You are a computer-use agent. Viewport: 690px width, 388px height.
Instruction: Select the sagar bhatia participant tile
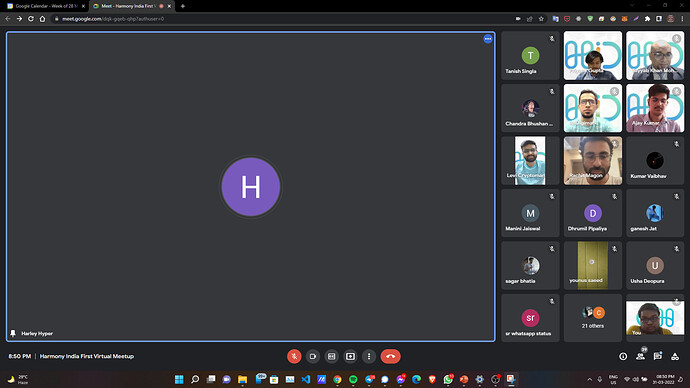click(x=530, y=265)
